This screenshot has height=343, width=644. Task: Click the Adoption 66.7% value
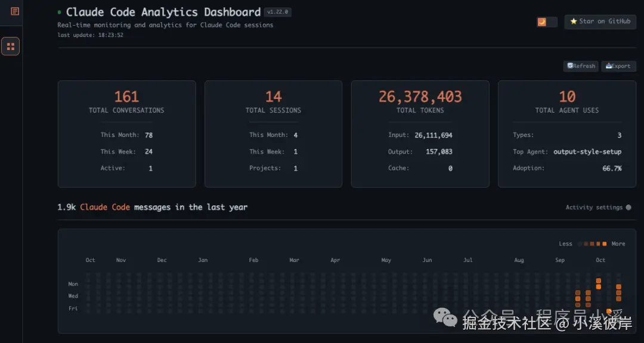612,169
